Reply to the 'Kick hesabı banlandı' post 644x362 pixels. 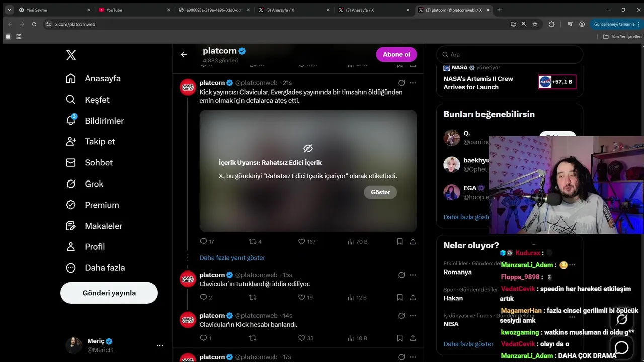click(205, 338)
